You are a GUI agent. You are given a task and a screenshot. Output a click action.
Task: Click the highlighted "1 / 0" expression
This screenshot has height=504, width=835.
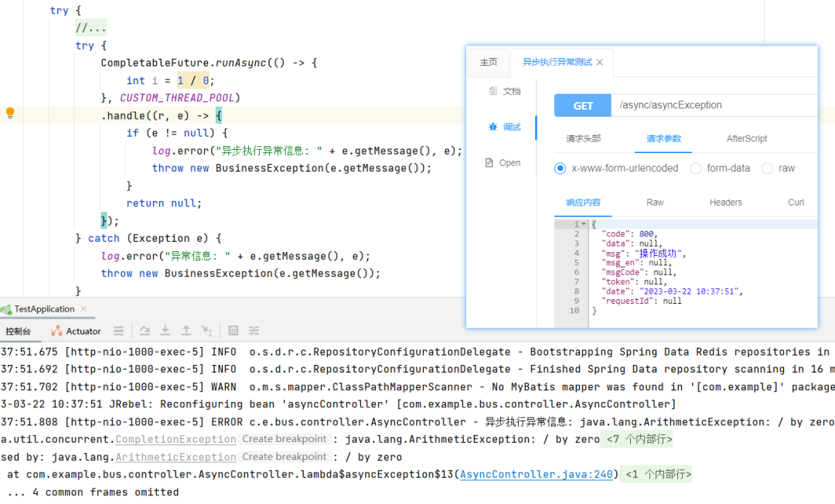pyautogui.click(x=193, y=80)
